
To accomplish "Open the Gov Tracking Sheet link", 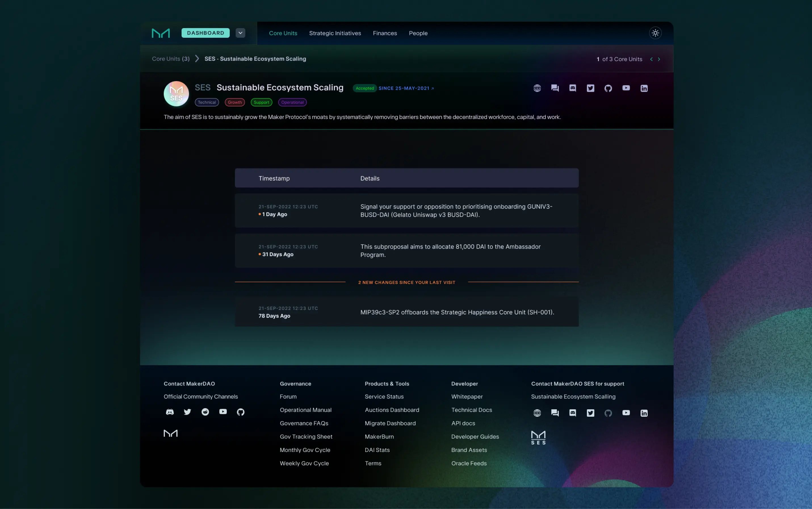I will tap(306, 437).
